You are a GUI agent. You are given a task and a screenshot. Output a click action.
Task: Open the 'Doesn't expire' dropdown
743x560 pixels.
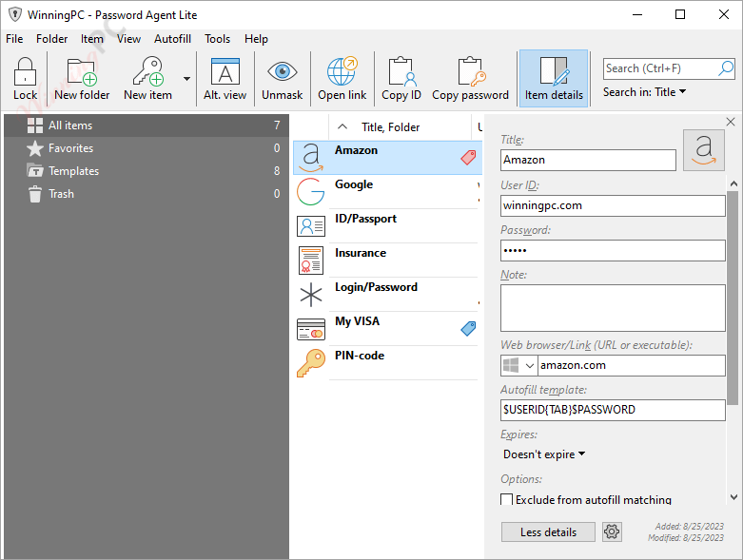click(x=544, y=454)
